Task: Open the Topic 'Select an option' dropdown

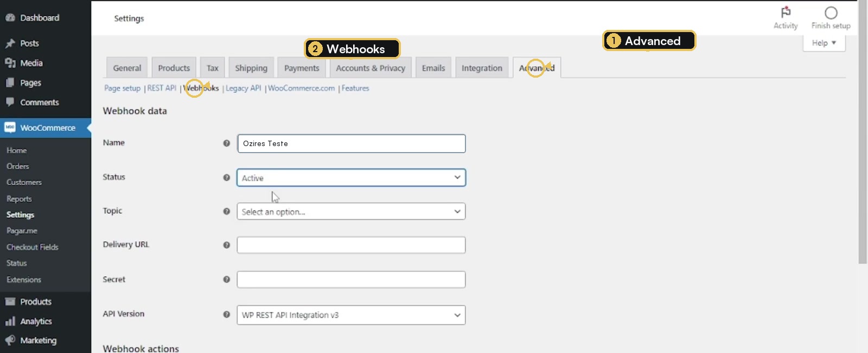Action: coord(351,211)
